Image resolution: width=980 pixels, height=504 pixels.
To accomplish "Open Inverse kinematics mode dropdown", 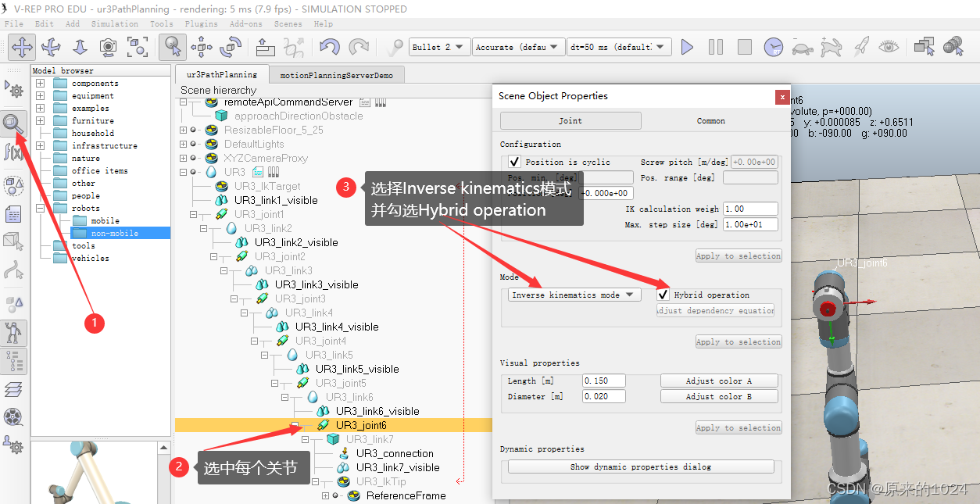I will coord(574,295).
